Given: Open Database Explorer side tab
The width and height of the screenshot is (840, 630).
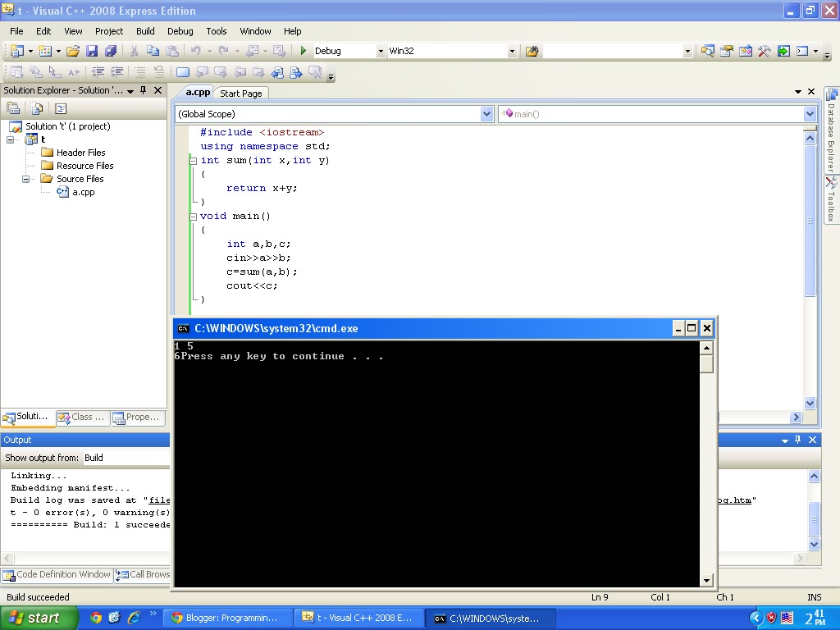Looking at the screenshot, I should 831,130.
